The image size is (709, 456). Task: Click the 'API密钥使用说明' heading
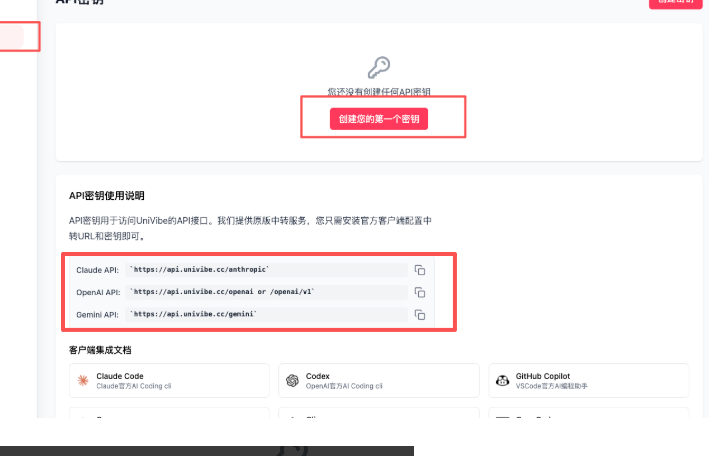point(107,195)
